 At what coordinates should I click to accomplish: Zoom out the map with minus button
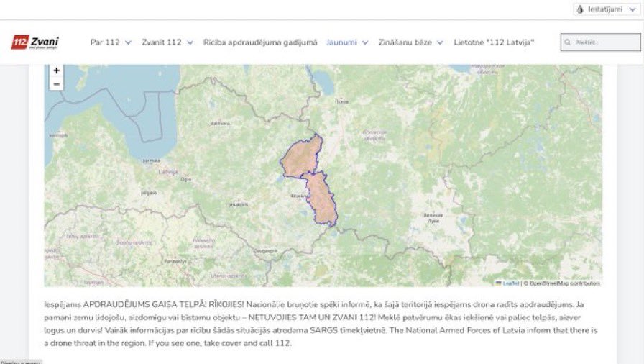point(56,84)
